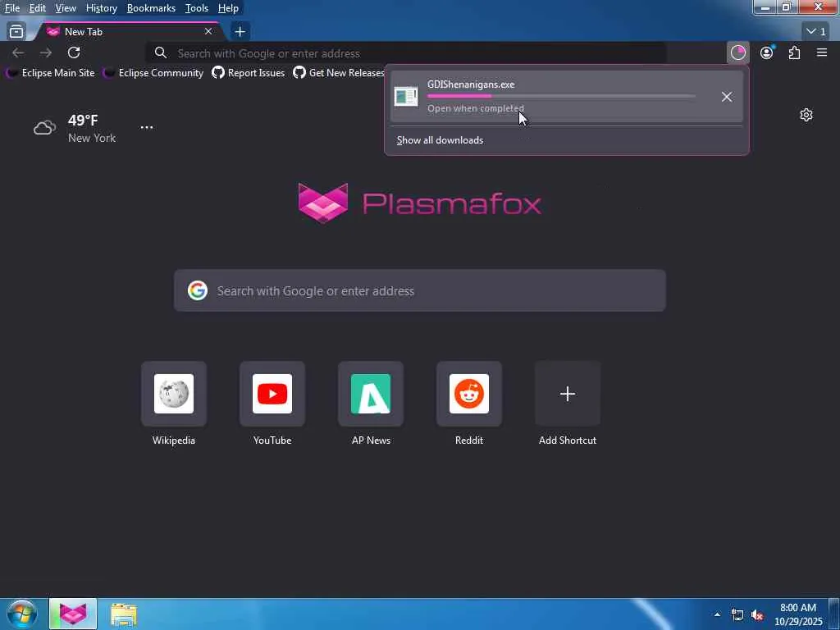Open the Eclipse Main Site bookmark
The height and width of the screenshot is (630, 840).
[x=50, y=73]
